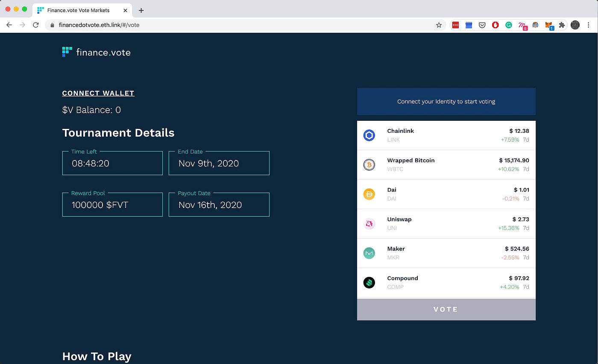Click the +10.62% Wrapped Bitcoin change
Image resolution: width=598 pixels, height=364 pixels.
pos(509,169)
